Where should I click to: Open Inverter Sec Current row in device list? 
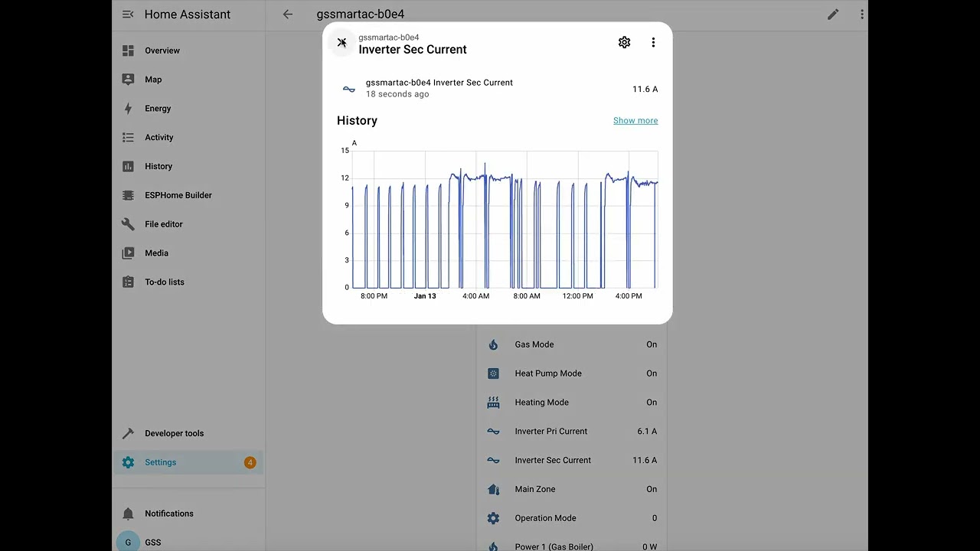pos(571,460)
